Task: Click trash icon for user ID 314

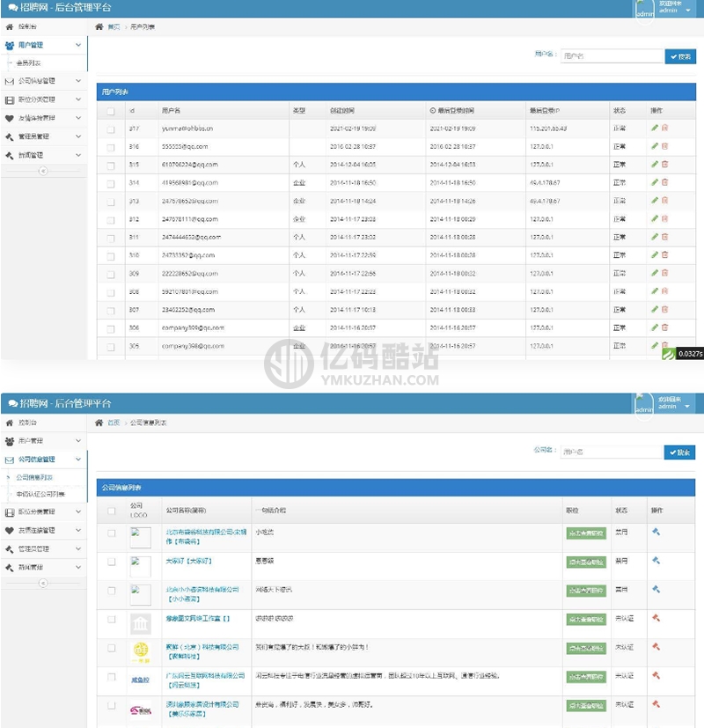Action: click(x=664, y=182)
